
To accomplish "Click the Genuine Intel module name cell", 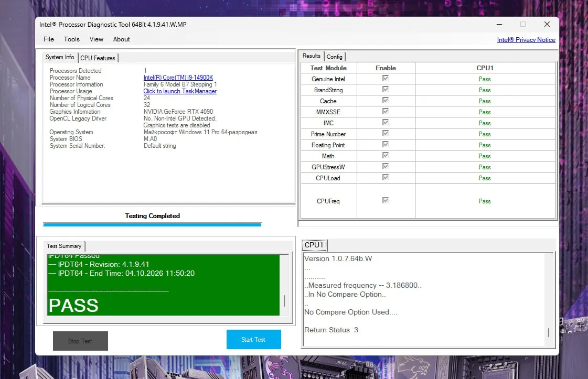I will tap(328, 79).
